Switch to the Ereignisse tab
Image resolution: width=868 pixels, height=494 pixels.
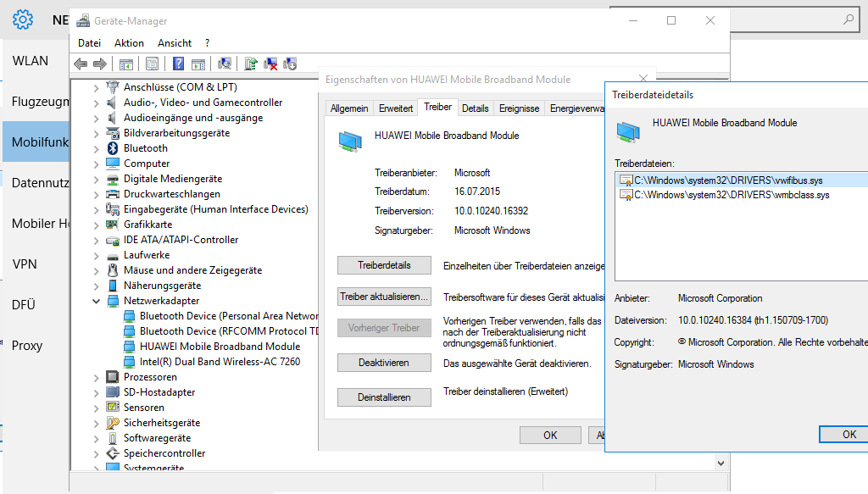click(x=520, y=108)
